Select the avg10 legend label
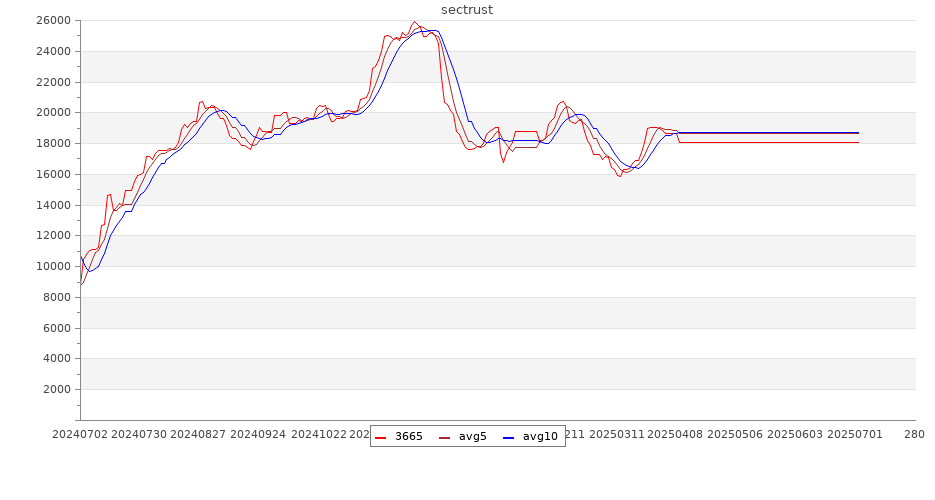The image size is (935, 500). click(x=540, y=436)
